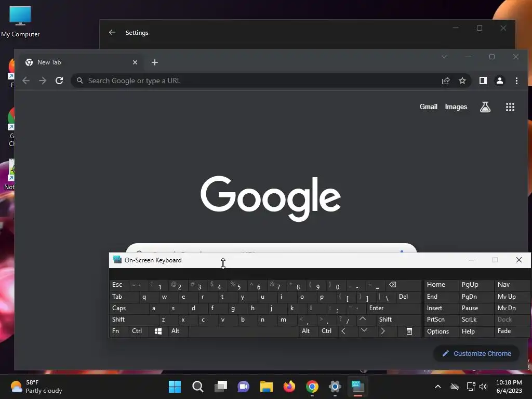
Task: Hit the Windows key on On-Screen Keyboard
Action: click(x=158, y=331)
